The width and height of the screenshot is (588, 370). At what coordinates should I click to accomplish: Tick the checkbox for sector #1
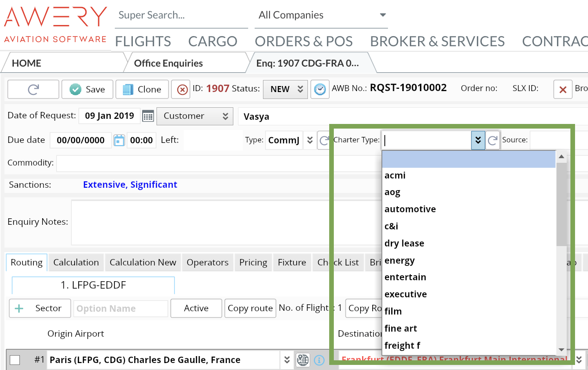coord(15,360)
